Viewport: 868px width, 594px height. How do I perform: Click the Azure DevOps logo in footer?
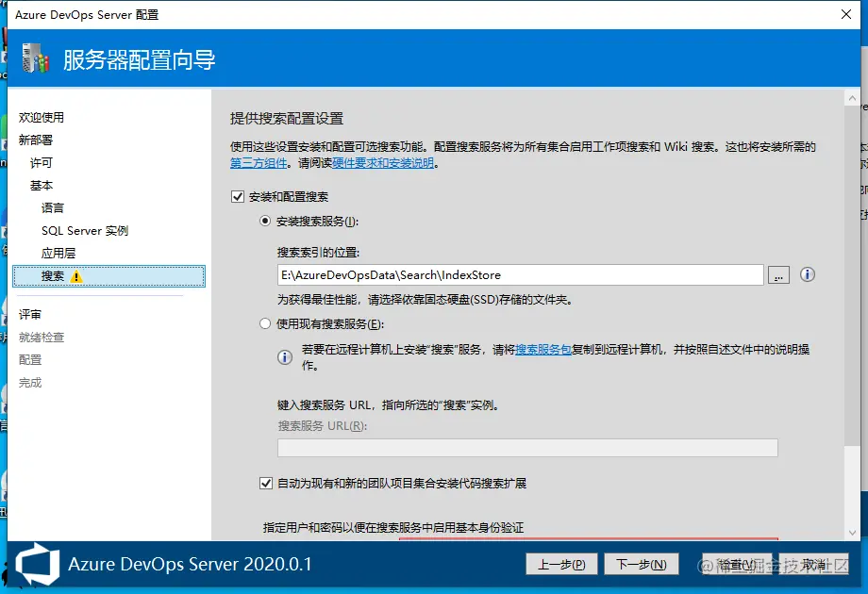[x=37, y=564]
